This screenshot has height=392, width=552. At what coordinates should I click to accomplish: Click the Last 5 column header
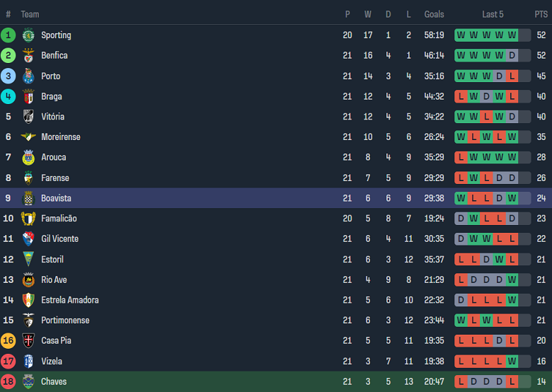[x=493, y=14]
